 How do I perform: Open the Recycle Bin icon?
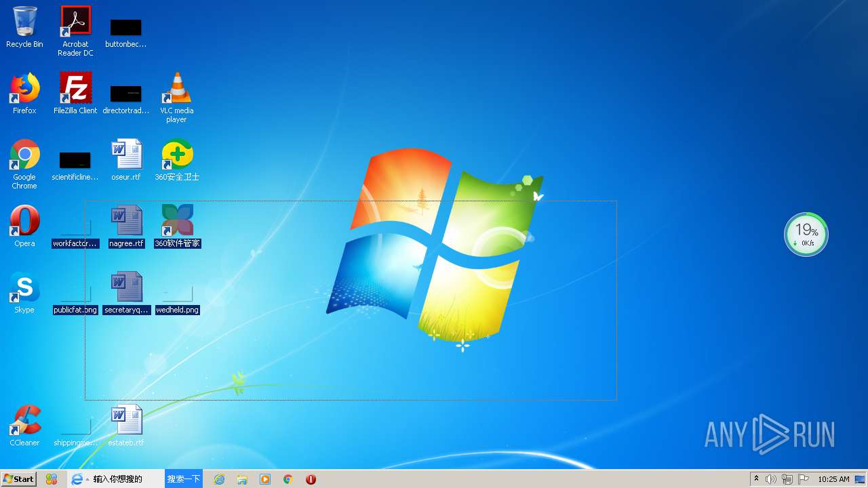click(24, 27)
